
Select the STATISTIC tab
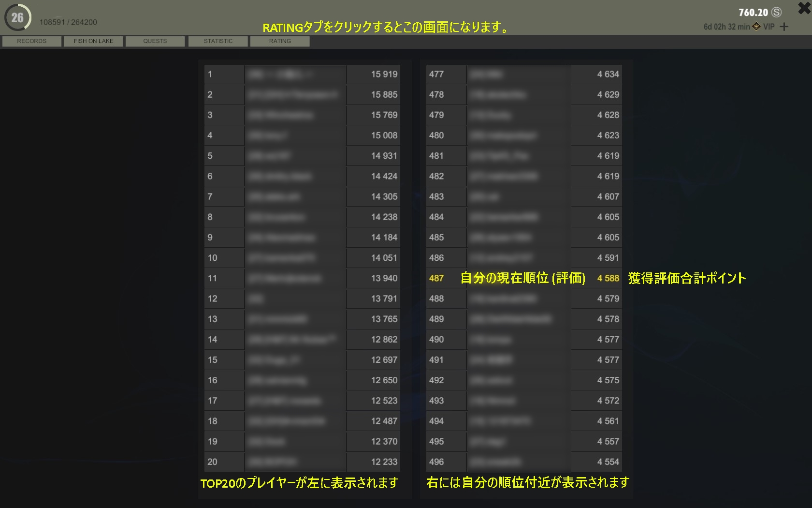[x=218, y=41]
